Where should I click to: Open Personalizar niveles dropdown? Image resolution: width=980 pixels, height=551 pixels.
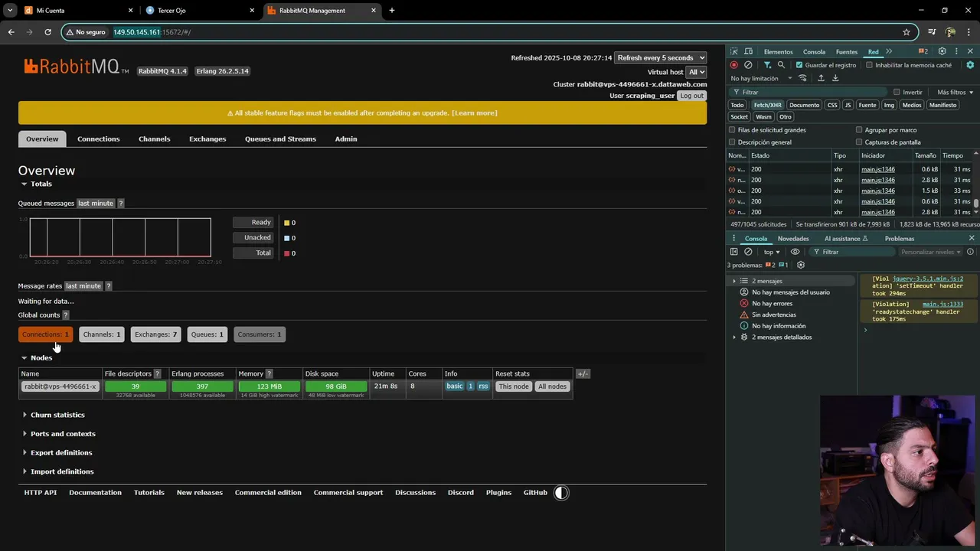[931, 252]
